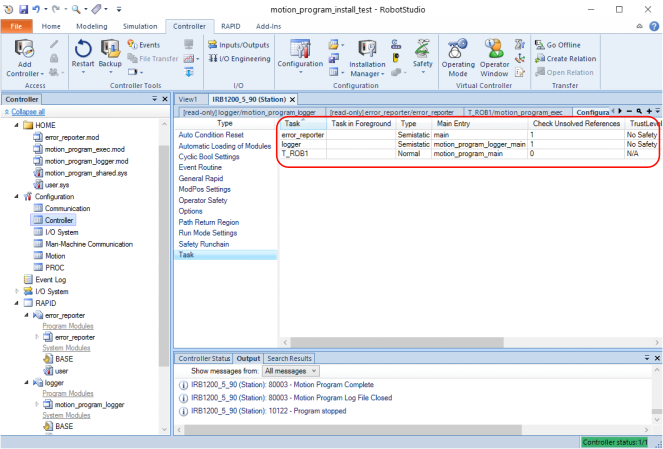
Task: Click the Controller status indicator in status bar
Action: coord(615,442)
